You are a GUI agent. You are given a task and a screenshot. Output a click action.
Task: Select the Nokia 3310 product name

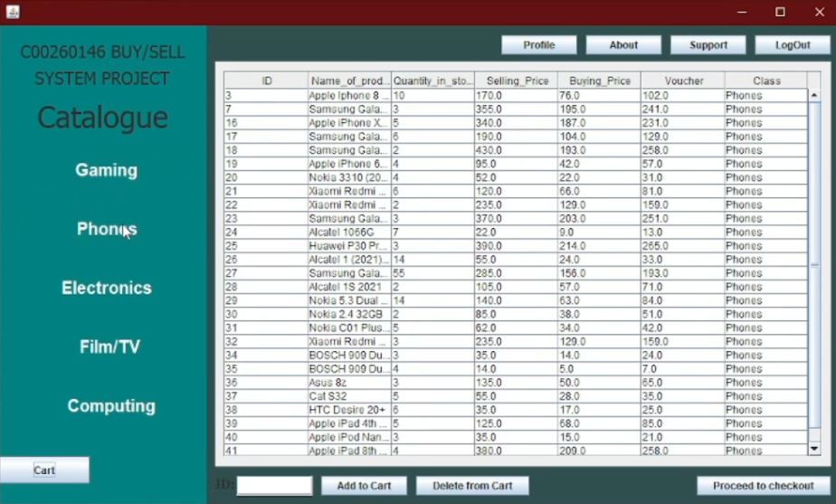tap(349, 177)
